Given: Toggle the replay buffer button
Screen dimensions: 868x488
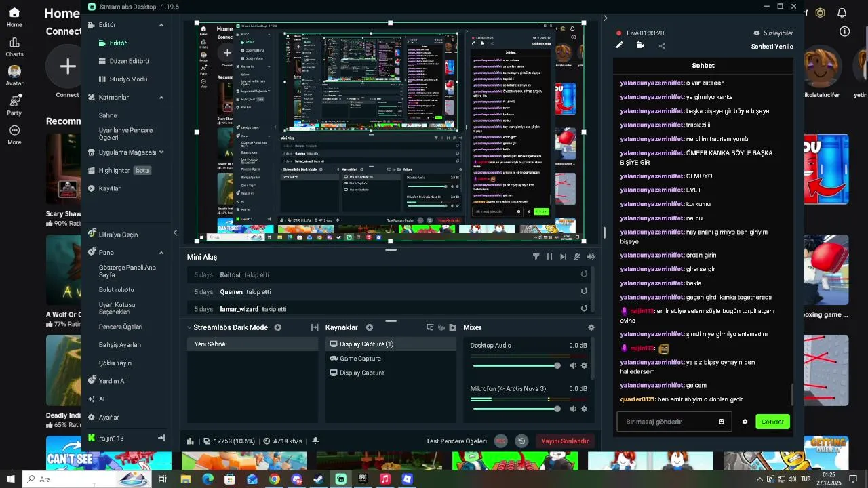Looking at the screenshot, I should click(521, 441).
